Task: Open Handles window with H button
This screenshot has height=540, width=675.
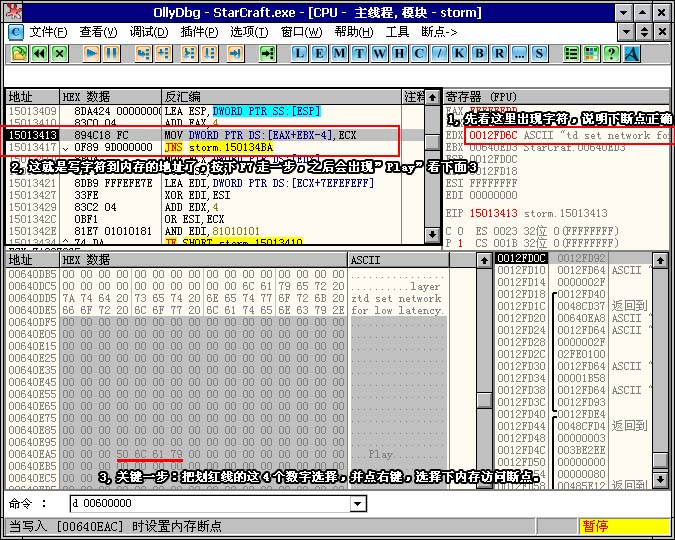Action: tap(399, 54)
